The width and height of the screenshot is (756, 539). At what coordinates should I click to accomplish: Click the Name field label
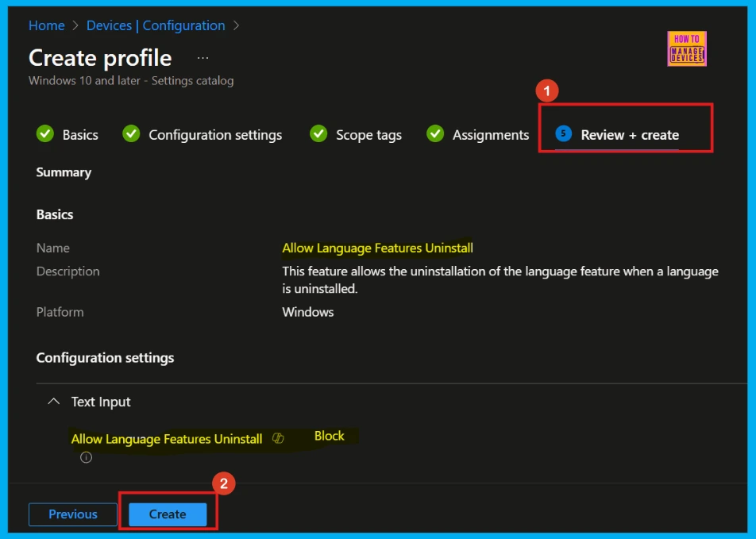tap(53, 248)
